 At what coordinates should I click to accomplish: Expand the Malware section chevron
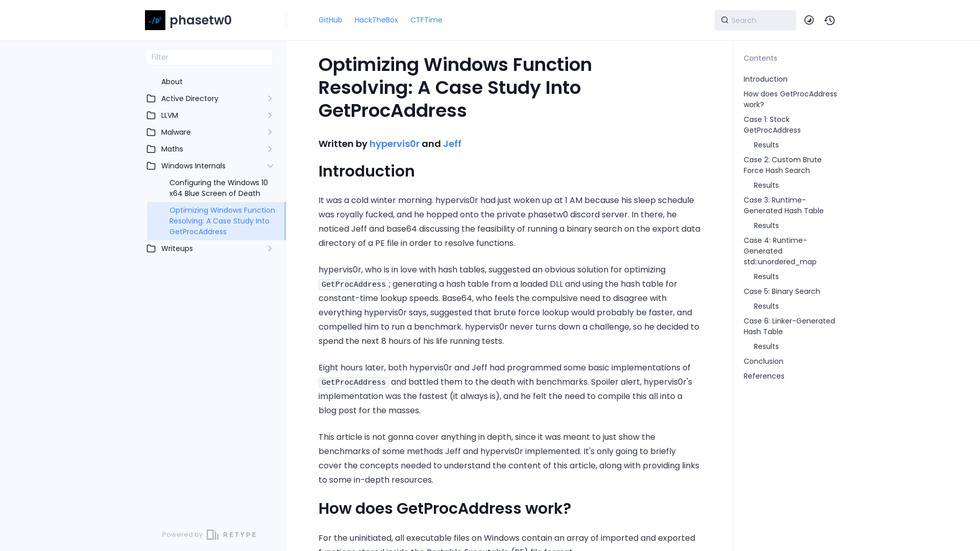point(270,132)
